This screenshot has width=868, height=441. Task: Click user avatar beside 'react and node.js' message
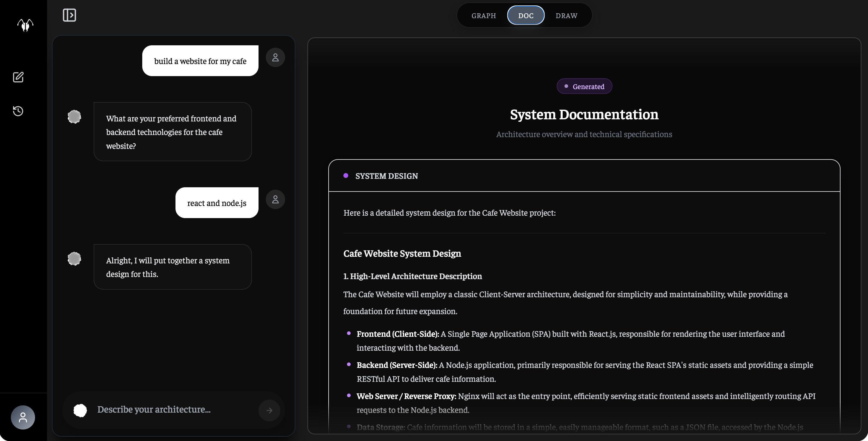275,199
